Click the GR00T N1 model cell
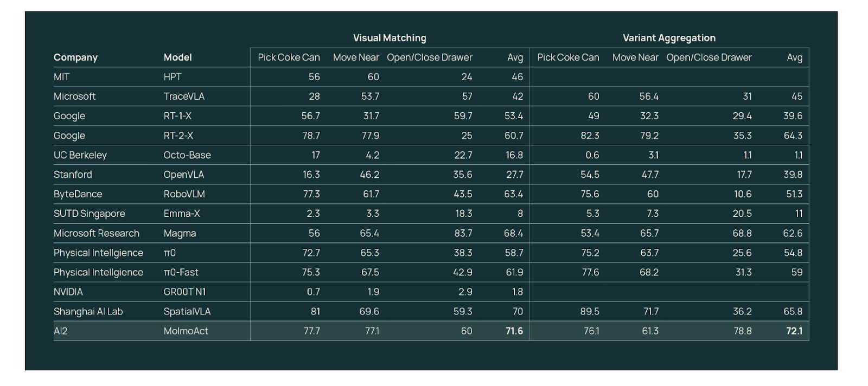 coord(184,292)
